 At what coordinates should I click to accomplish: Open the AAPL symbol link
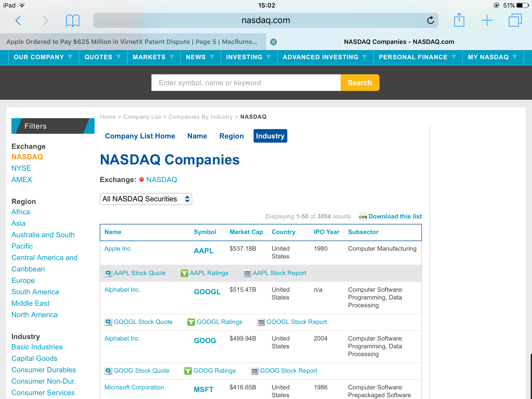coord(204,251)
